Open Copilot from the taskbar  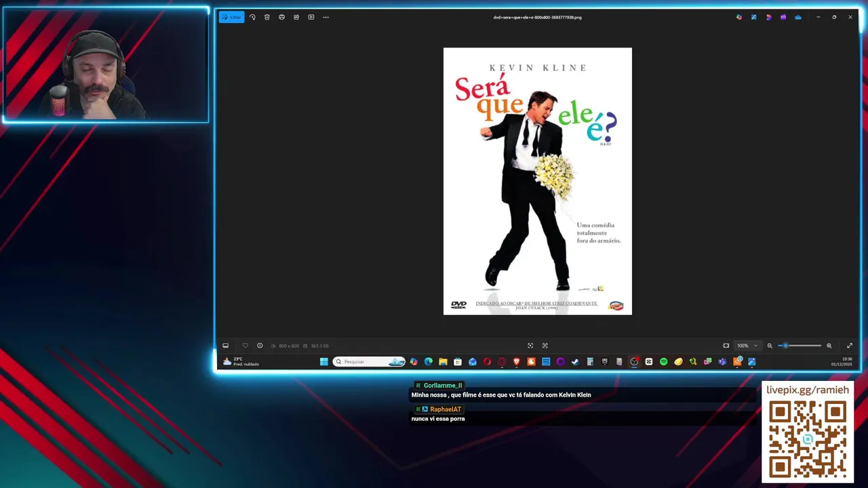coord(414,361)
